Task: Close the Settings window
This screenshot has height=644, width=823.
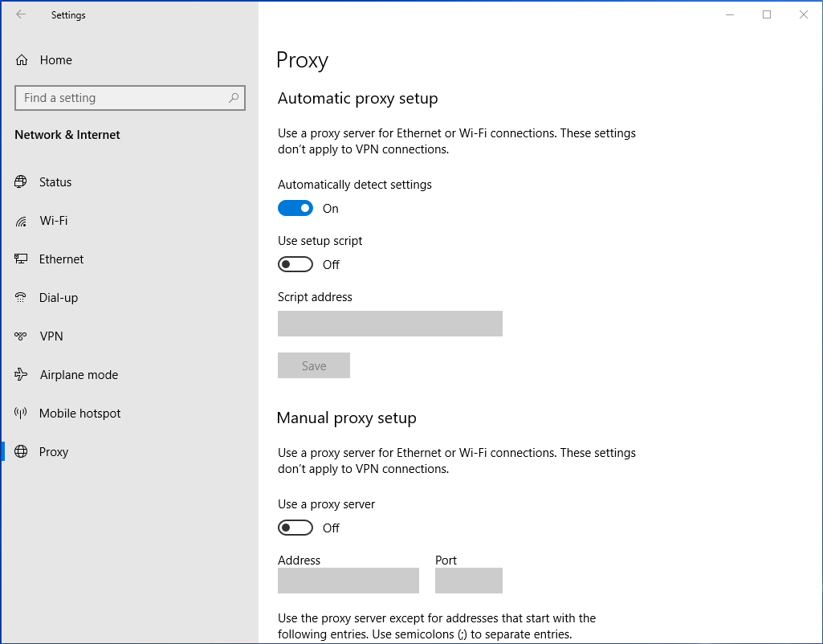Action: point(804,14)
